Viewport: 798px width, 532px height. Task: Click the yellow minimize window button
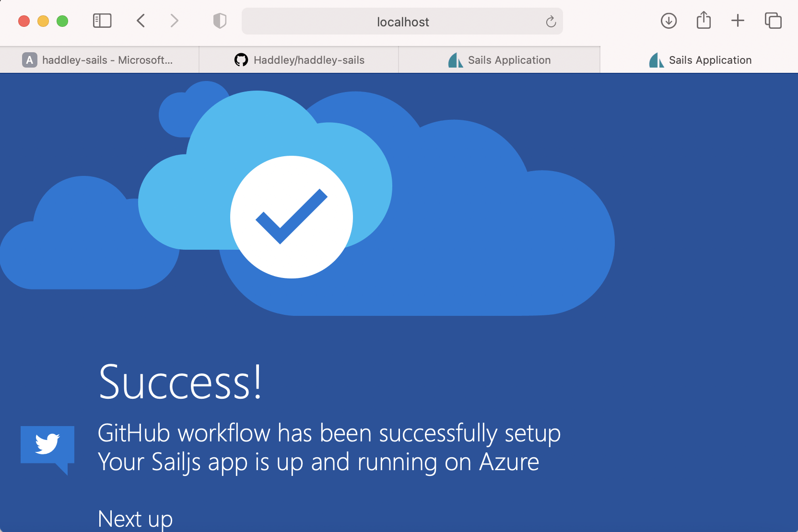pyautogui.click(x=43, y=21)
